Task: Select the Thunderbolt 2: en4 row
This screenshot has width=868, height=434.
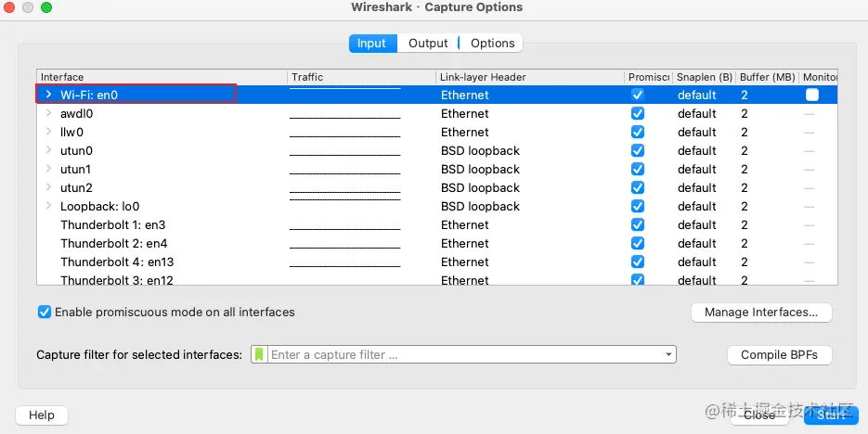Action: [x=436, y=243]
